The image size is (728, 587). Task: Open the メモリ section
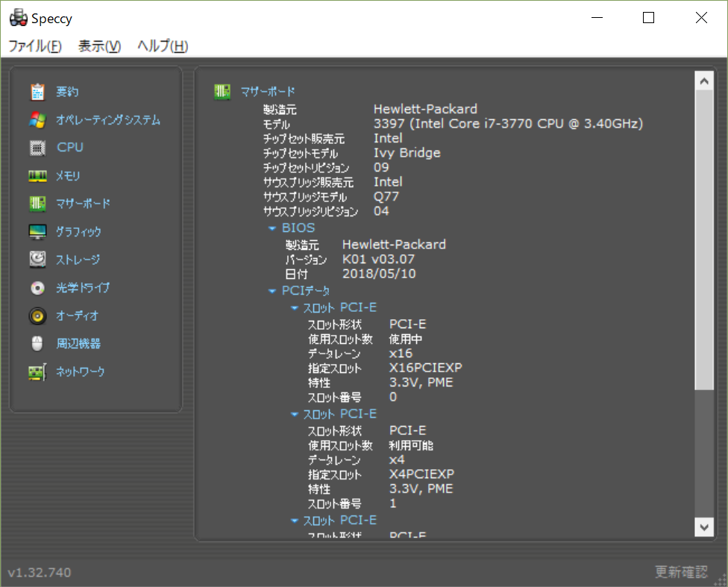68,176
